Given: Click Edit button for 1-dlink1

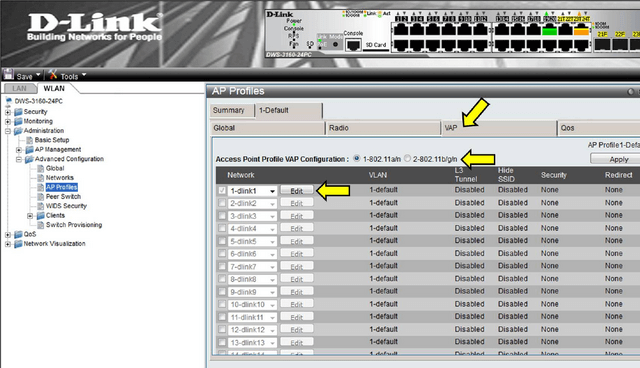Looking at the screenshot, I should click(297, 191).
